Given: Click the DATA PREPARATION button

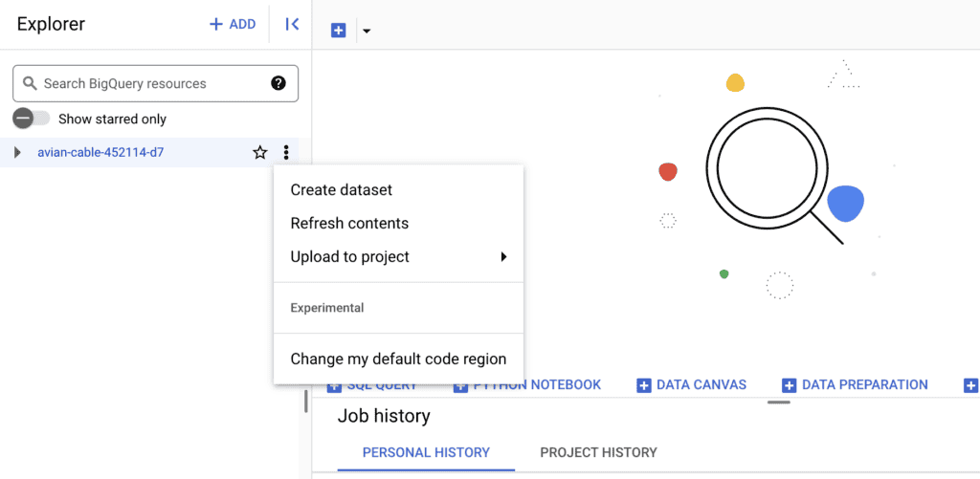Looking at the screenshot, I should [855, 384].
